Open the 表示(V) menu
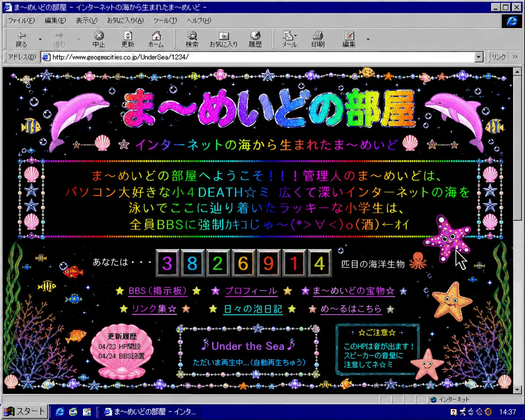525x420 pixels. click(87, 21)
